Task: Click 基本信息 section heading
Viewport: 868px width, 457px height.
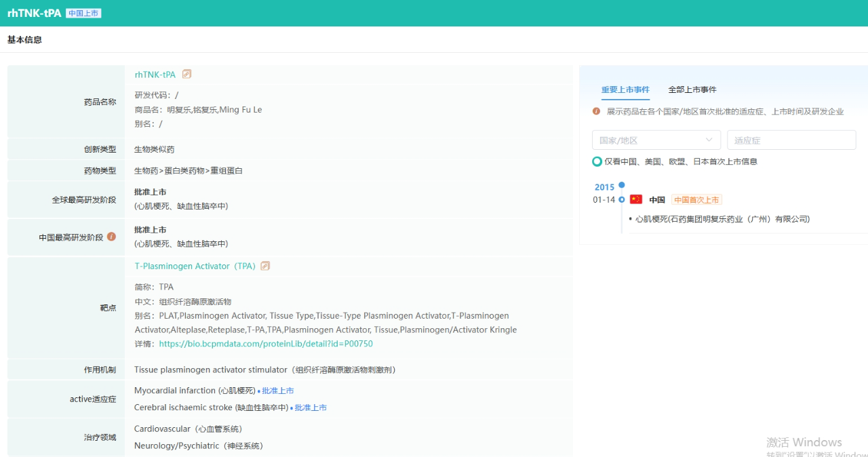Action: pos(24,40)
